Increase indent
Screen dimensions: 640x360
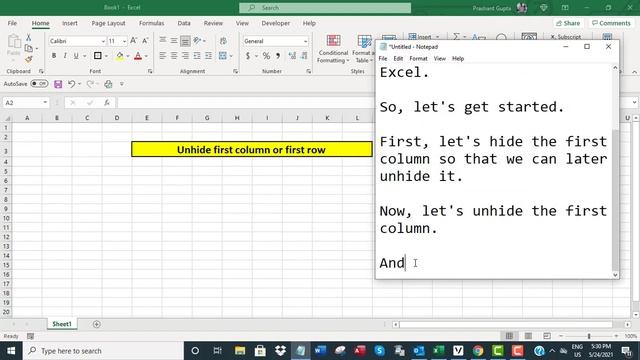click(208, 56)
